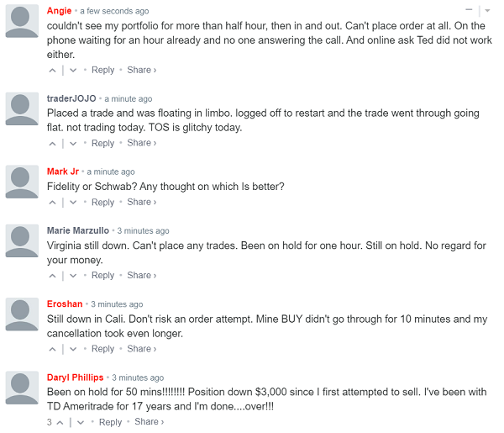Upvote Daryl Phillips' comment
This screenshot has width=504, height=433.
pyautogui.click(x=60, y=422)
